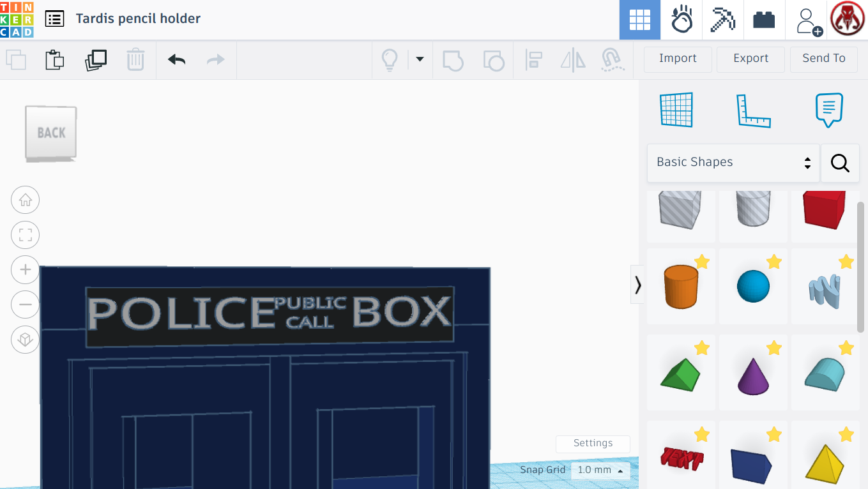The width and height of the screenshot is (868, 489).
Task: Search shapes with magnifier icon
Action: click(840, 163)
